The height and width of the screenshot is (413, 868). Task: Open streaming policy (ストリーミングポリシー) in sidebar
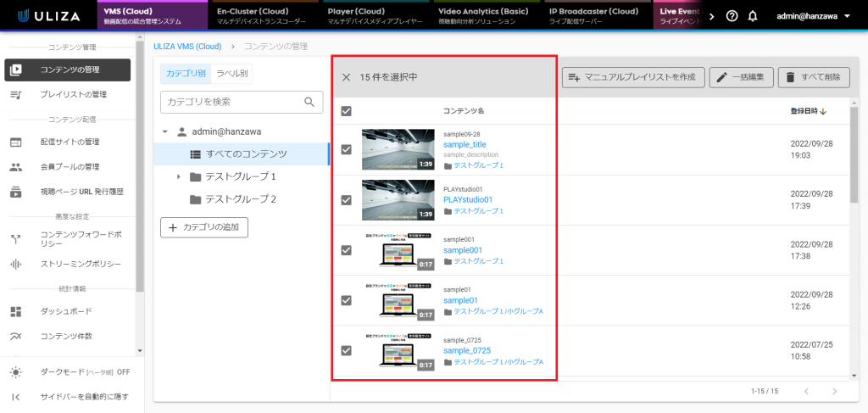(x=81, y=264)
